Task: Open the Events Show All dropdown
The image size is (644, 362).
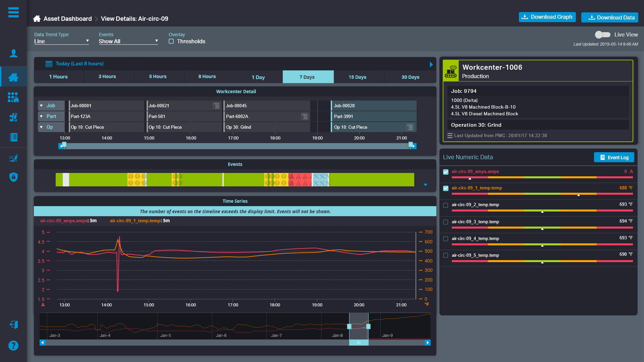Action: [x=128, y=41]
